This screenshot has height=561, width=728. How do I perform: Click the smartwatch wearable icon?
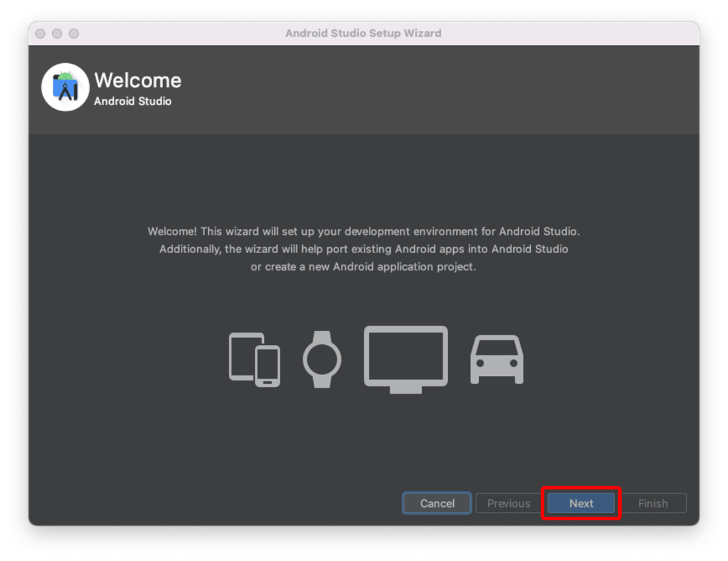click(322, 359)
